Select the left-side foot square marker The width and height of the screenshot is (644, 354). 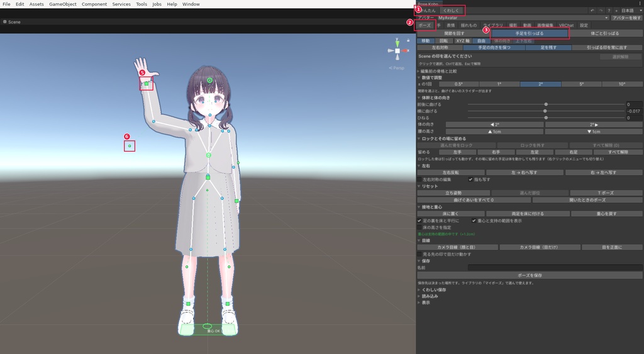[188, 304]
